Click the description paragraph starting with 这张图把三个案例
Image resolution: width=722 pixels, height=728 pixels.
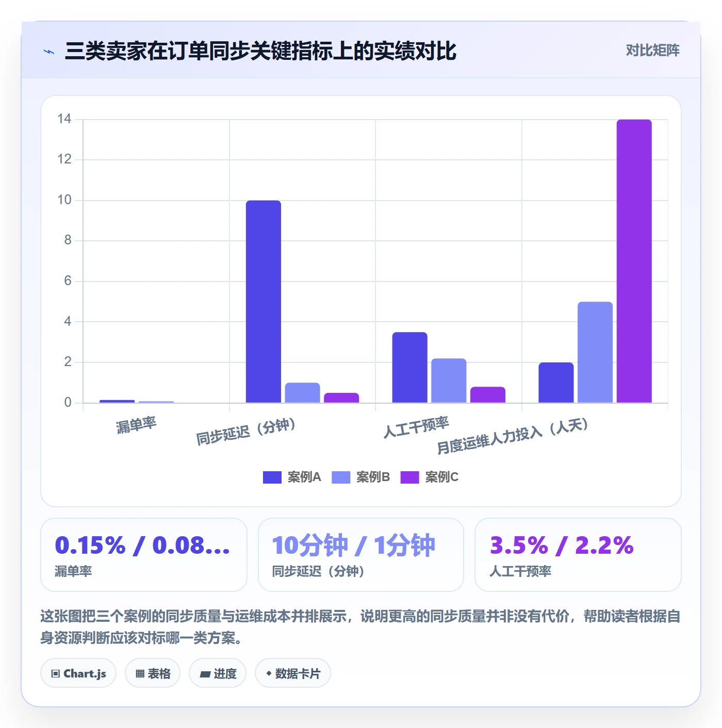(x=360, y=627)
